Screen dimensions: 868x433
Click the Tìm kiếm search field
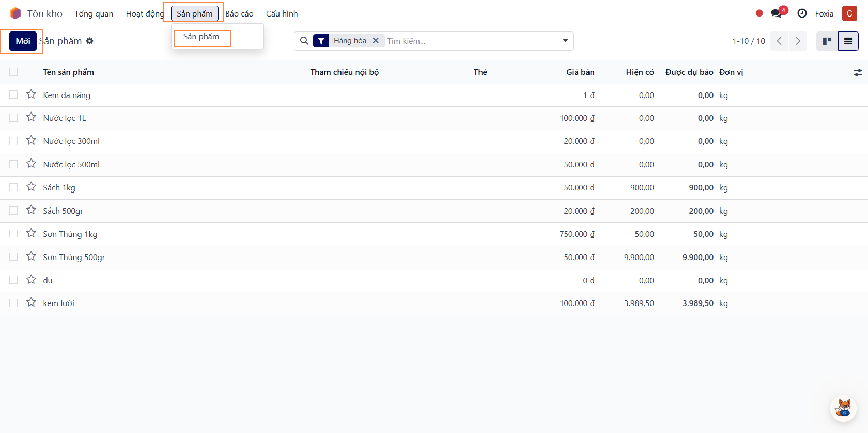coord(470,41)
